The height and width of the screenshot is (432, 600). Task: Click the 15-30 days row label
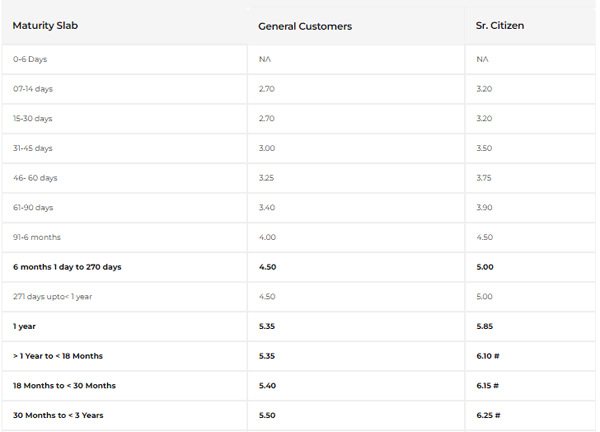point(33,118)
